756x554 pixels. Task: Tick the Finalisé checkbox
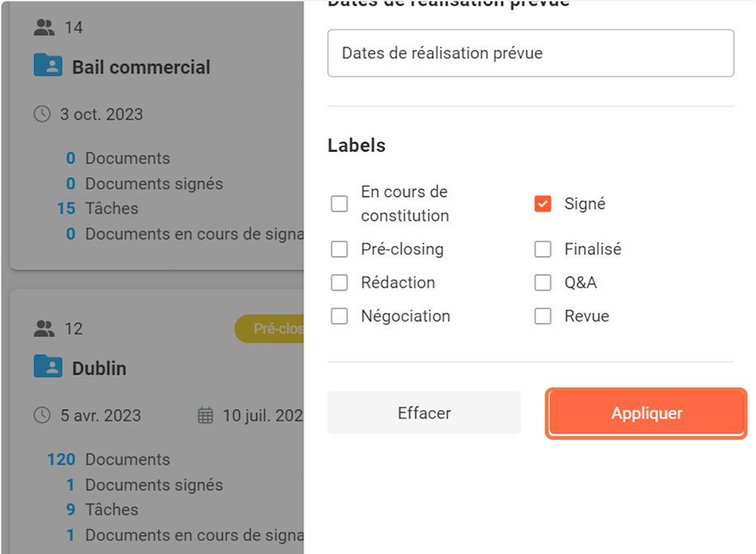click(543, 249)
